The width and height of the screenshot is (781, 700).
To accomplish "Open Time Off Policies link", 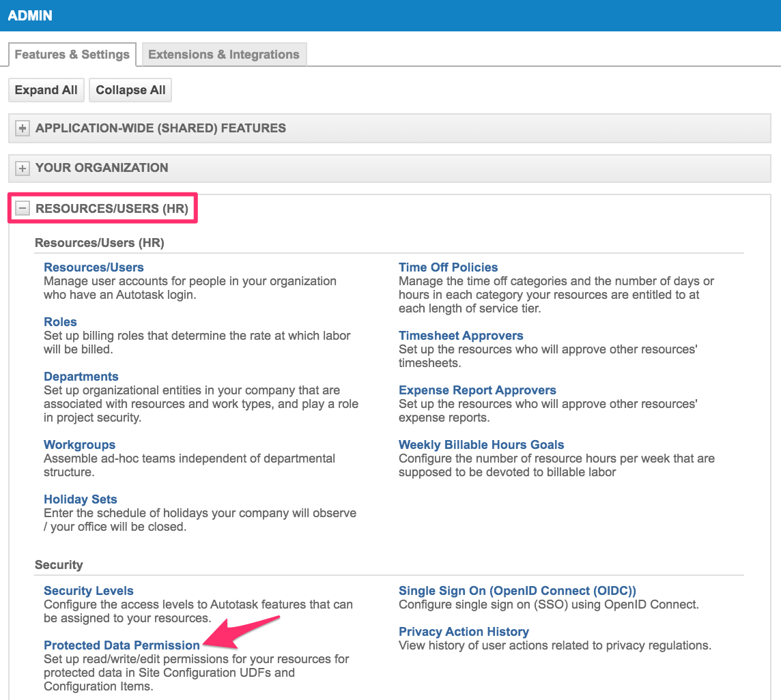I will click(448, 267).
